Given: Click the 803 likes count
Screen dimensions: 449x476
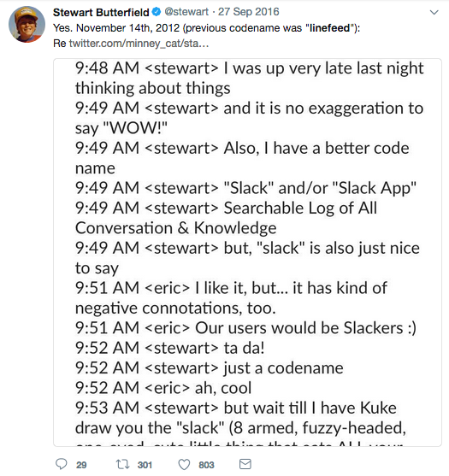Looking at the screenshot, I should 206,465.
